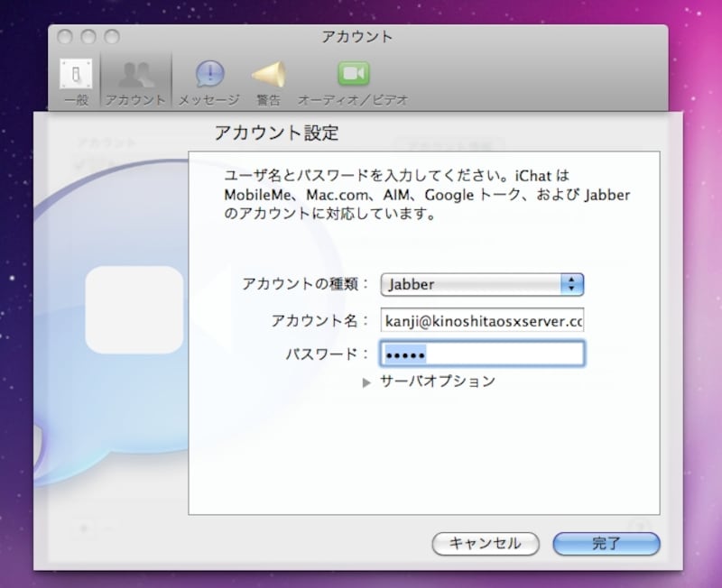The height and width of the screenshot is (588, 722).
Task: Open the 一般 (General) preferences pane
Action: point(76,80)
